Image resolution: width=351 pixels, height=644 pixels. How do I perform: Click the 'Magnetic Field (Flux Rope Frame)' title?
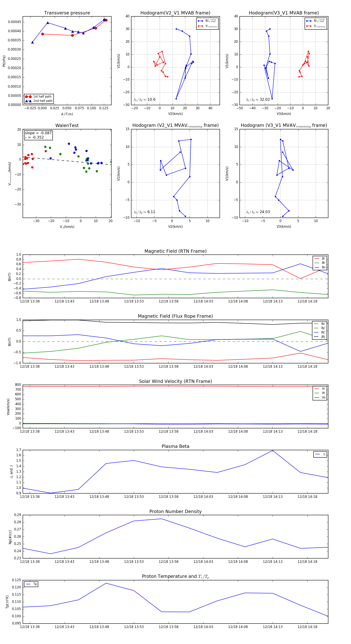(175, 316)
